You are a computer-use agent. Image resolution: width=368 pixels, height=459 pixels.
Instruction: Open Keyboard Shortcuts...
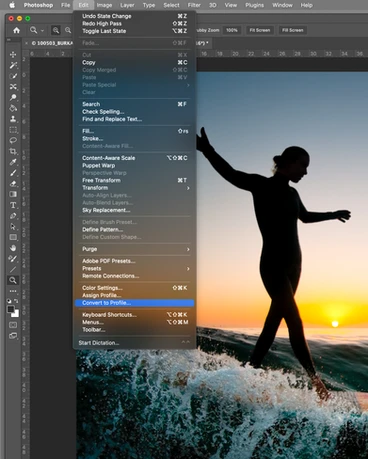(x=135, y=315)
